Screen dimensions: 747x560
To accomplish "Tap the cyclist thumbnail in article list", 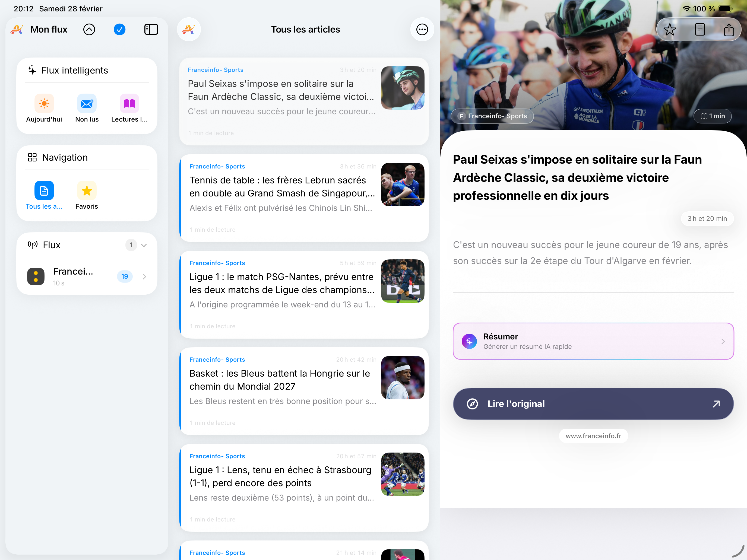I will tap(403, 88).
